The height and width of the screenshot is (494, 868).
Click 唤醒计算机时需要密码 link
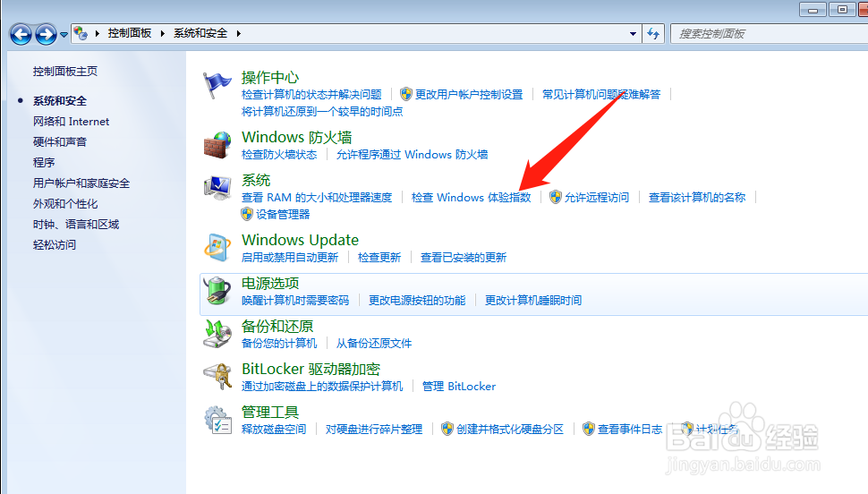pos(295,301)
